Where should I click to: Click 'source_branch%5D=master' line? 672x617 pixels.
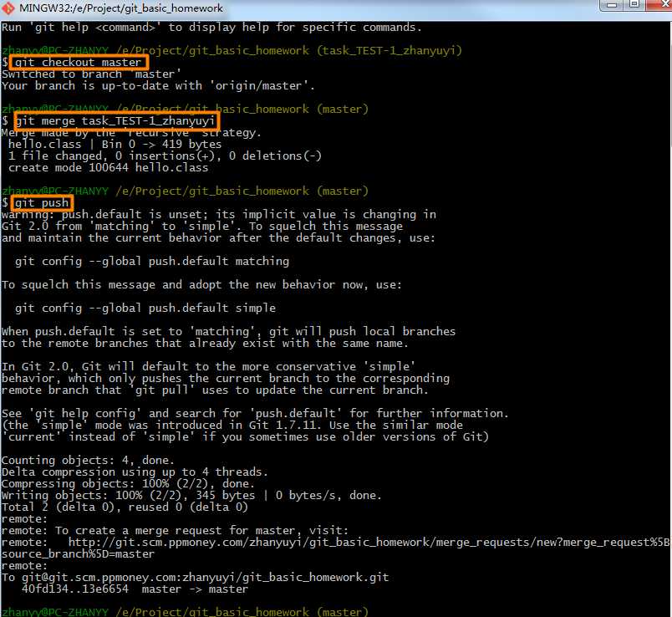pyautogui.click(x=78, y=554)
